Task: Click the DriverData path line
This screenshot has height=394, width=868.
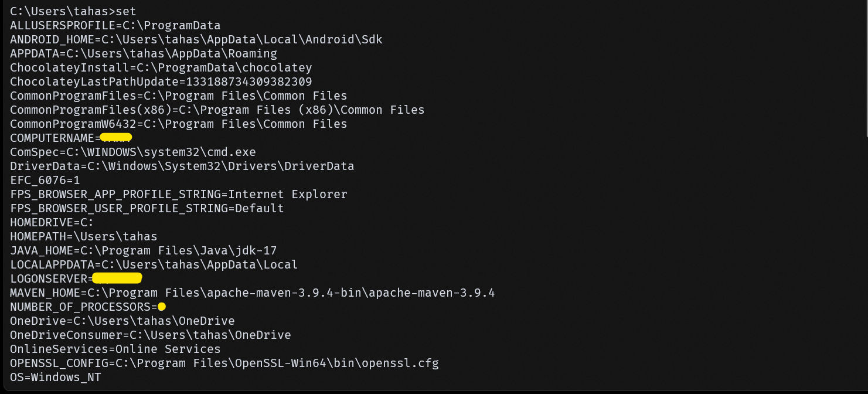Action: [182, 166]
